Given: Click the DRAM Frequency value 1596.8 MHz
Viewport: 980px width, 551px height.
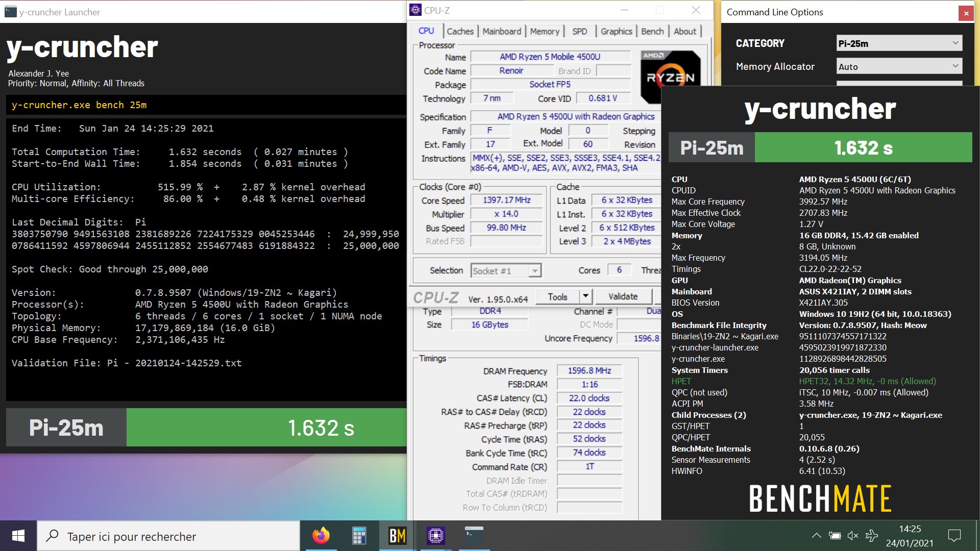Looking at the screenshot, I should tap(590, 371).
